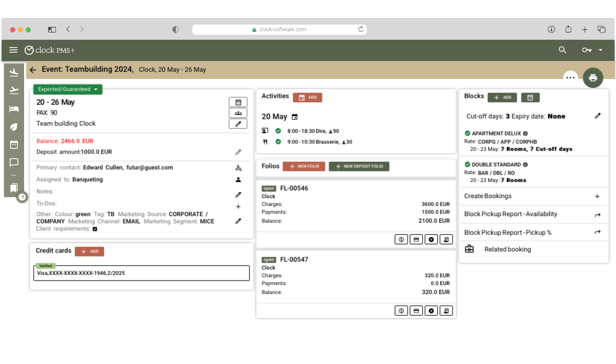Open Departures plane-takeoff sidebar icon
This screenshot has width=616, height=364.
pos(14,90)
